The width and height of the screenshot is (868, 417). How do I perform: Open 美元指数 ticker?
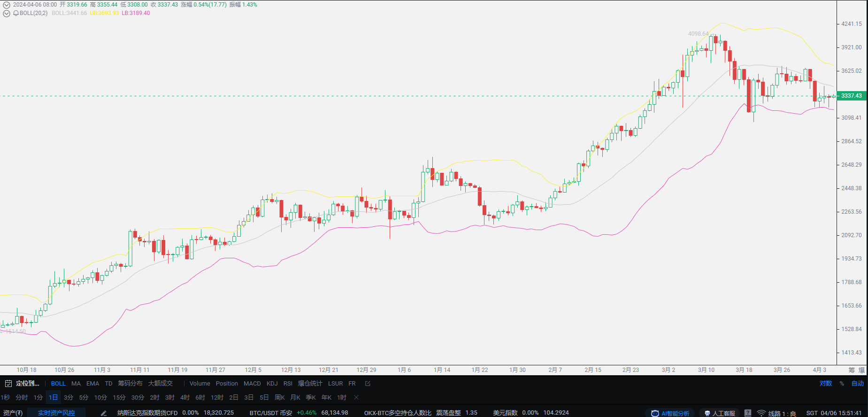(x=505, y=413)
